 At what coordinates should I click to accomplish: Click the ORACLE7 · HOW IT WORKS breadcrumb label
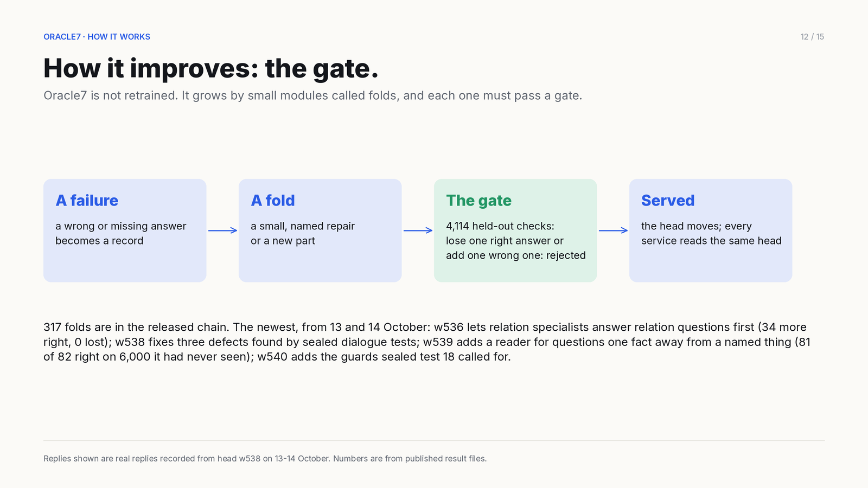[x=97, y=37]
